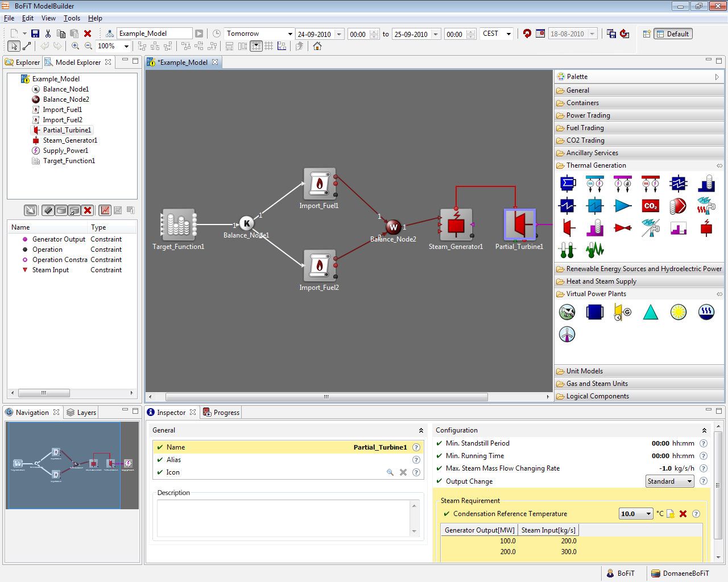
Task: Switch to the Explorer tab
Action: click(x=23, y=63)
